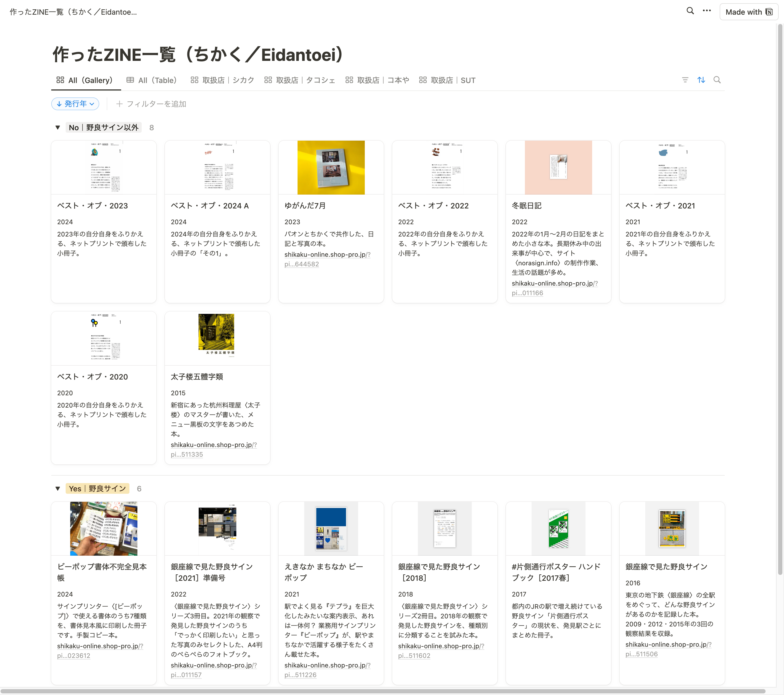Open the ビーポップ書体不完全見本帳 cover photo

click(104, 528)
